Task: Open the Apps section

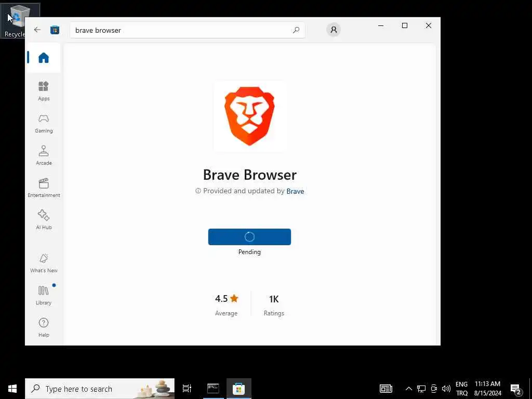Action: coord(44,91)
